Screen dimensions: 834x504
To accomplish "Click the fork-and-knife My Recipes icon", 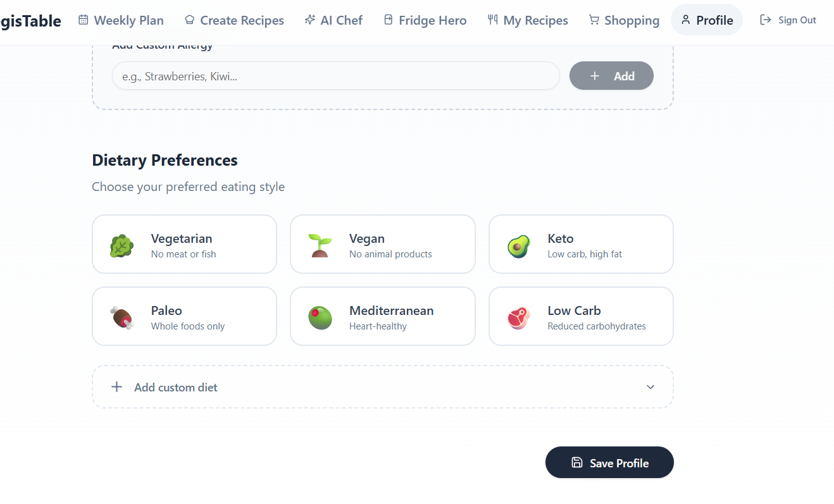I will pos(493,20).
